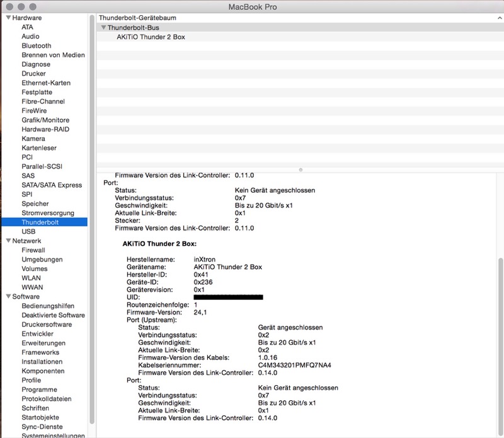Select Parallel-SCSI in the sidebar
The width and height of the screenshot is (504, 438).
coord(42,166)
